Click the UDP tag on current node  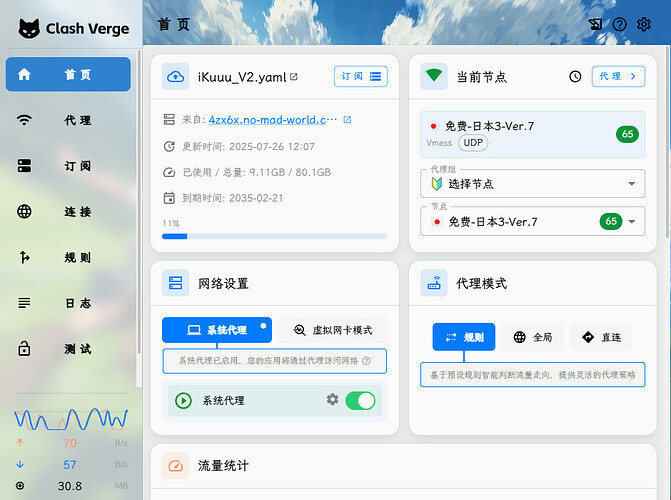tap(473, 143)
